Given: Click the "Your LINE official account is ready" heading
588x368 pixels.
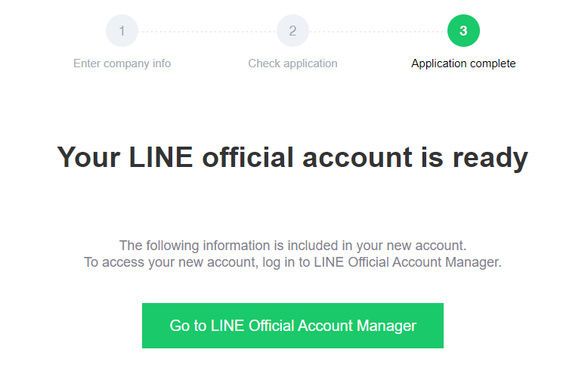Looking at the screenshot, I should coord(292,157).
